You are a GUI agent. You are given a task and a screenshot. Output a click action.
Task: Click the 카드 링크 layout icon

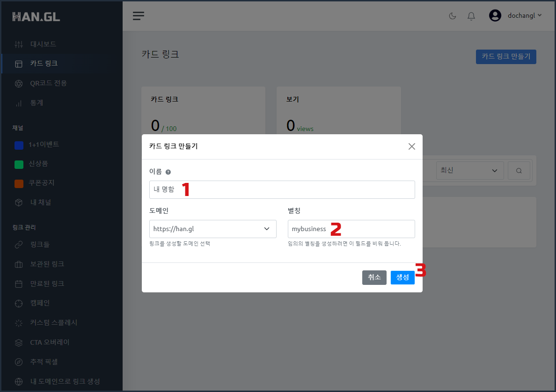tap(19, 64)
